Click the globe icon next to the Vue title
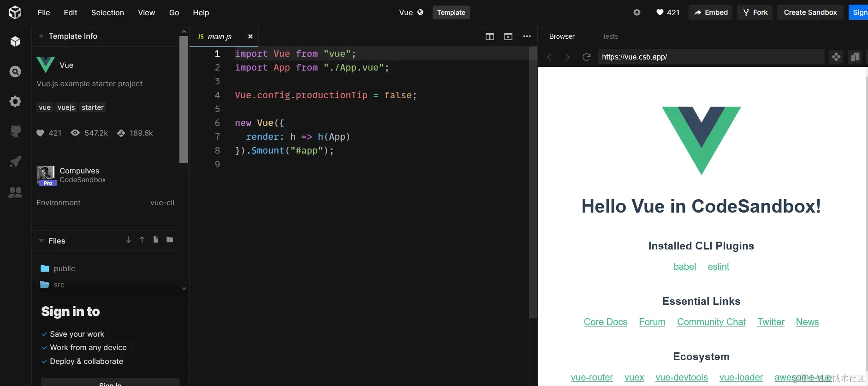 pos(420,12)
